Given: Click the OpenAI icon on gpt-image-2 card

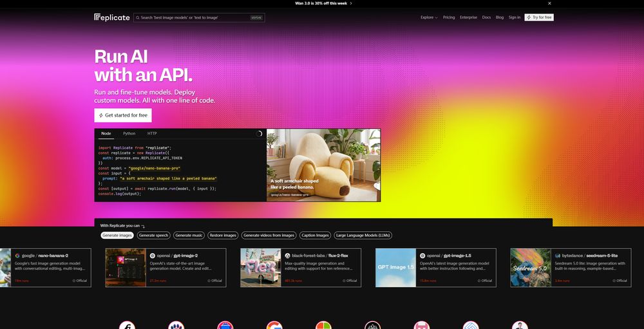Looking at the screenshot, I should [153, 256].
